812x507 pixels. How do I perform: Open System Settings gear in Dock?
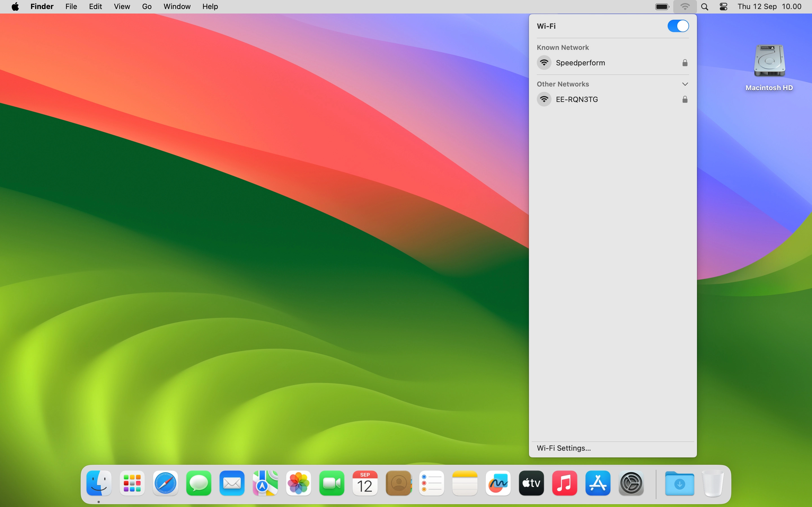631,483
